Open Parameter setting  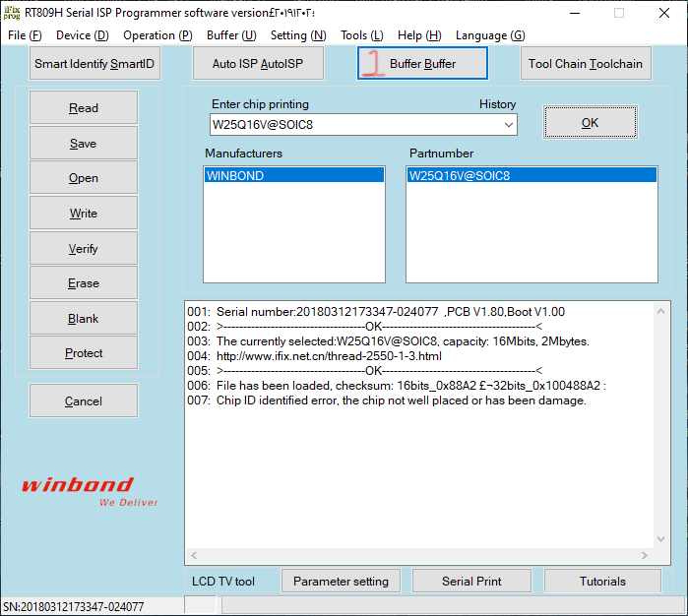341,581
